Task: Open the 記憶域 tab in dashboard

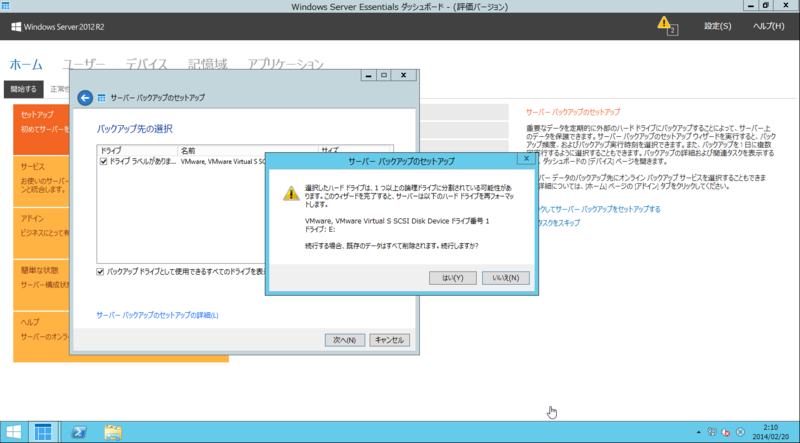Action: [208, 64]
